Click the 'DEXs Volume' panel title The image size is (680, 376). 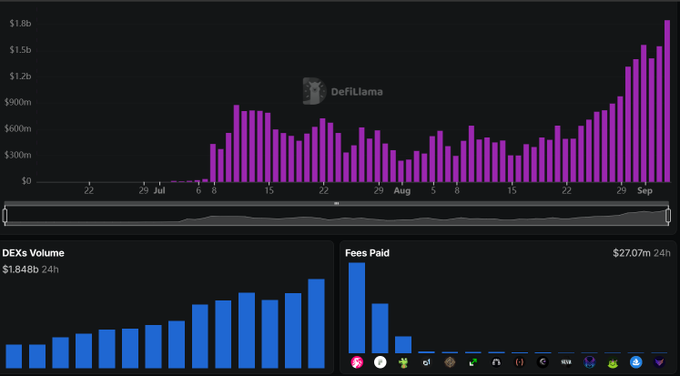click(33, 253)
